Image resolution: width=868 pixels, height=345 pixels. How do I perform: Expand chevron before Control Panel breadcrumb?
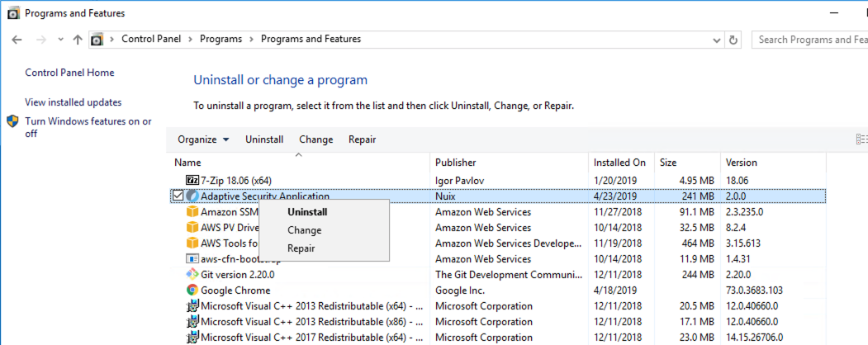point(112,40)
